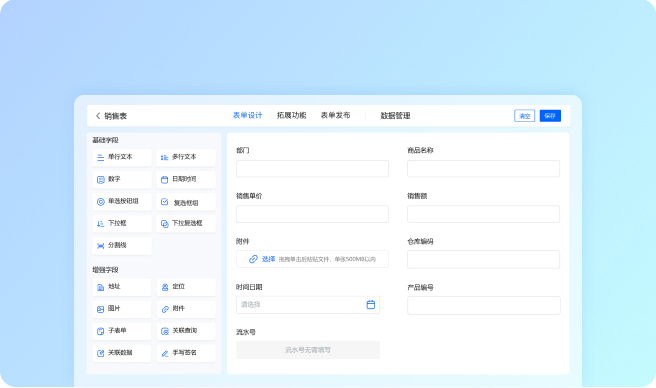Click the 附件 label above upload area
The height and width of the screenshot is (388, 656).
pos(243,242)
